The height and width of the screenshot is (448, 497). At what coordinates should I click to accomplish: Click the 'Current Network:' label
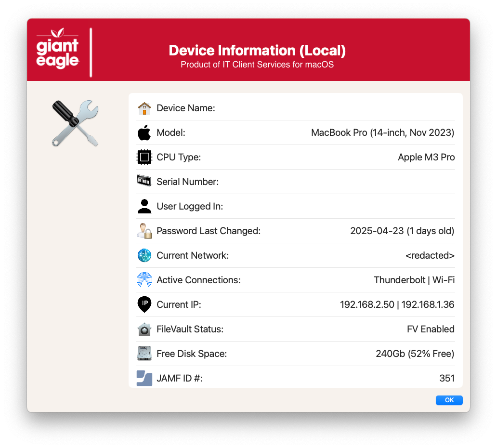193,255
